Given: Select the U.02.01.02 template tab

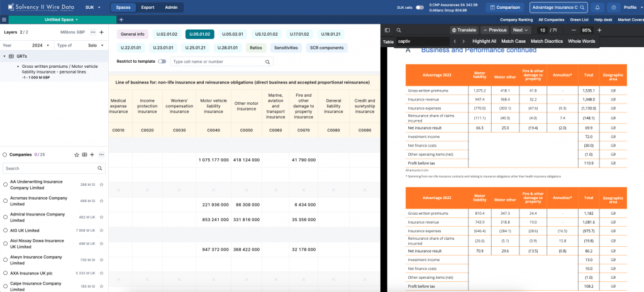Looking at the screenshot, I should [167, 34].
